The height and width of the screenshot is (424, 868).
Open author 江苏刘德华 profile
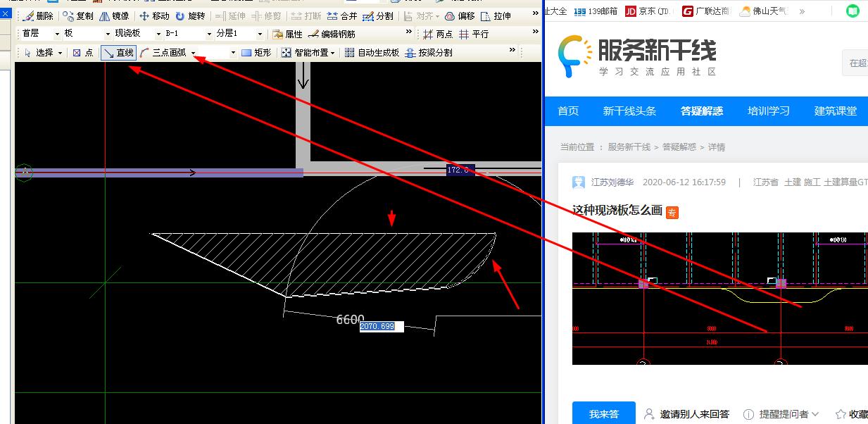(612, 182)
